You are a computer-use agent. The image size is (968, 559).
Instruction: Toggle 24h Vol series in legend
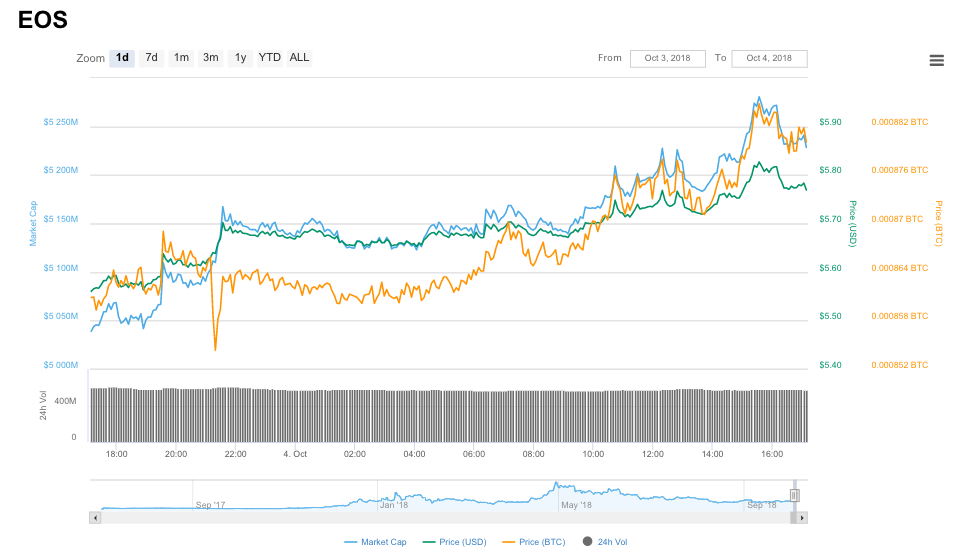(605, 542)
